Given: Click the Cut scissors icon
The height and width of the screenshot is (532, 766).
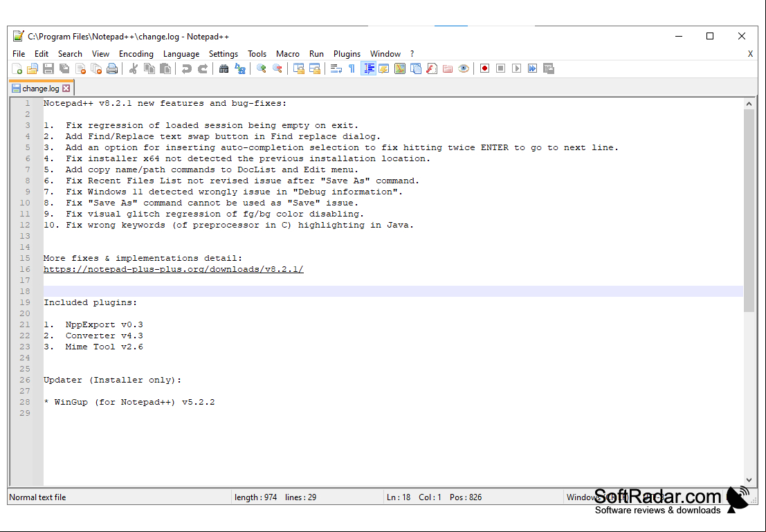Looking at the screenshot, I should click(x=133, y=69).
